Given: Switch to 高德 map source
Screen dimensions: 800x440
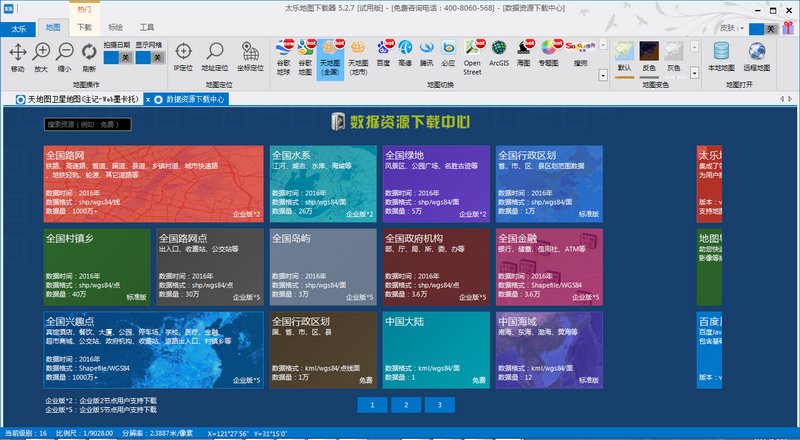Looking at the screenshot, I should tap(405, 54).
